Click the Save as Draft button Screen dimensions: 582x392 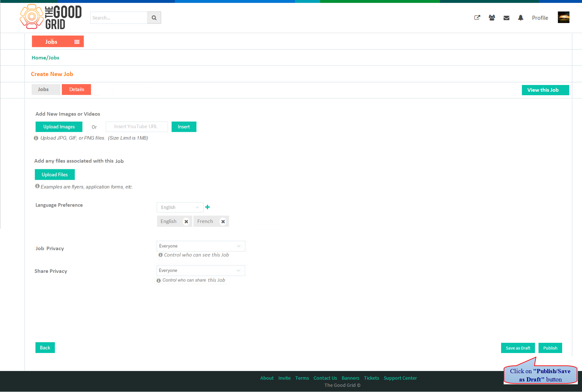point(518,348)
